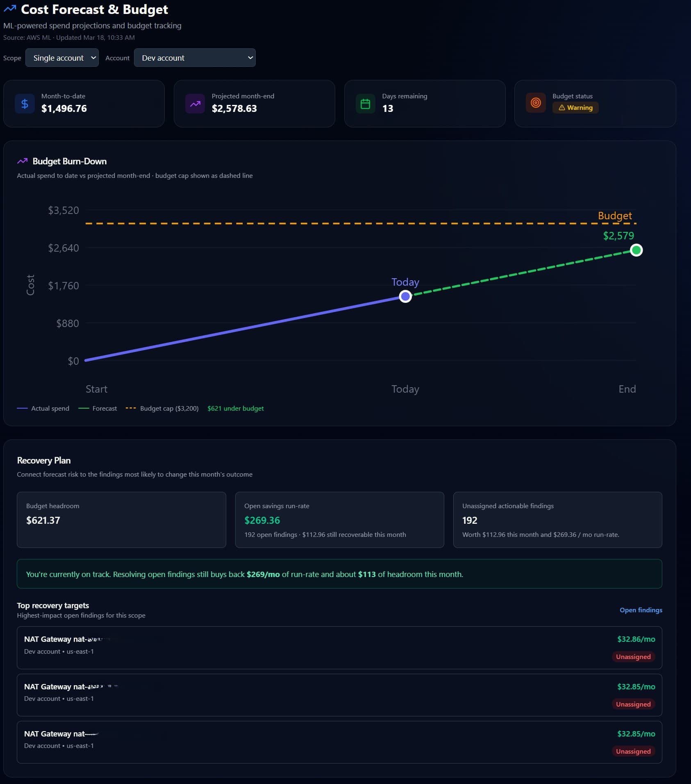Toggle the Forecast legend entry
691x784 pixels.
(98, 408)
